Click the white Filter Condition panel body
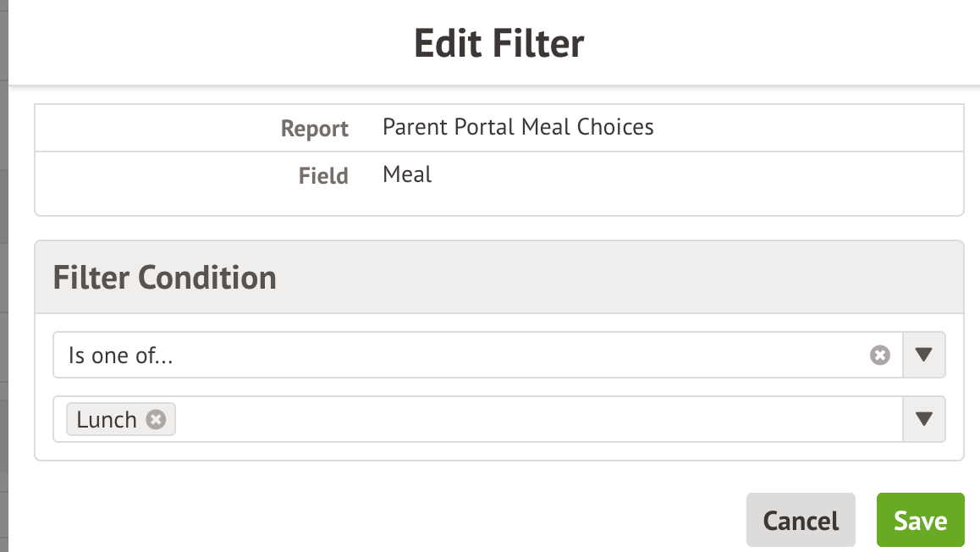 [499, 451]
